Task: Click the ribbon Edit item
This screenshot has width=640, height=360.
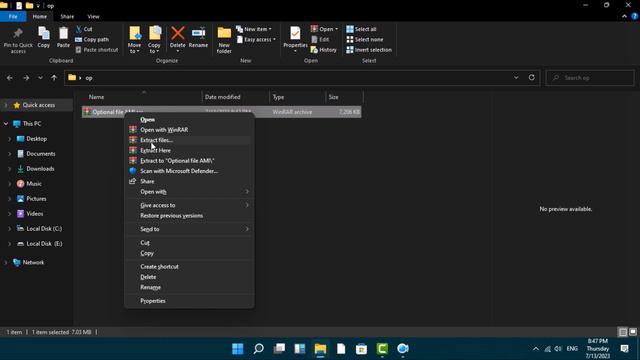Action: coord(320,40)
